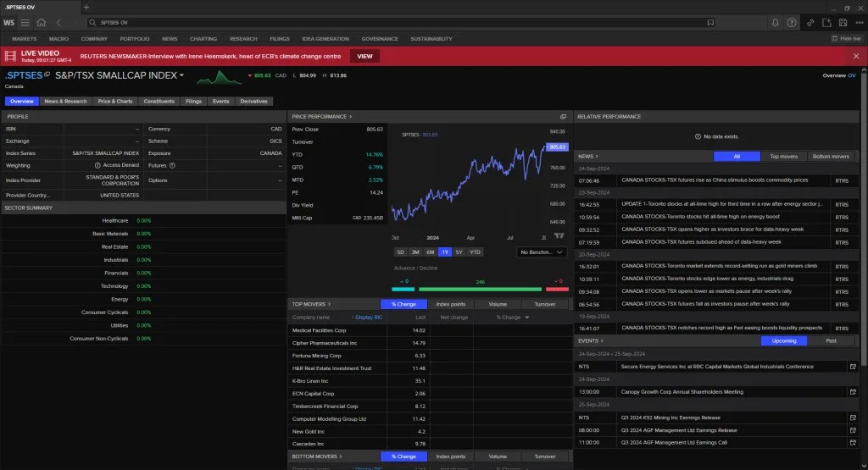Click the WS Workspace logo
Viewport: 868px width, 470px height.
point(8,23)
